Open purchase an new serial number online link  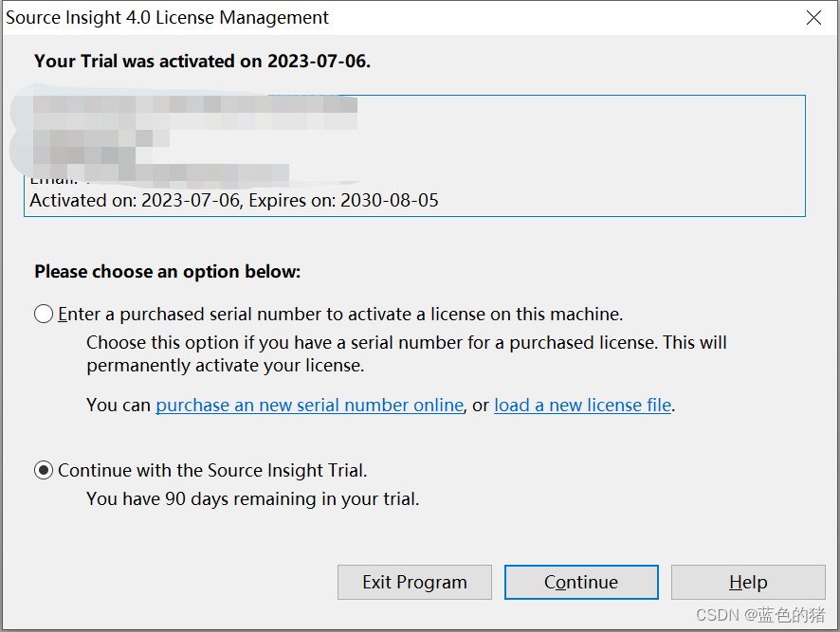click(x=309, y=405)
